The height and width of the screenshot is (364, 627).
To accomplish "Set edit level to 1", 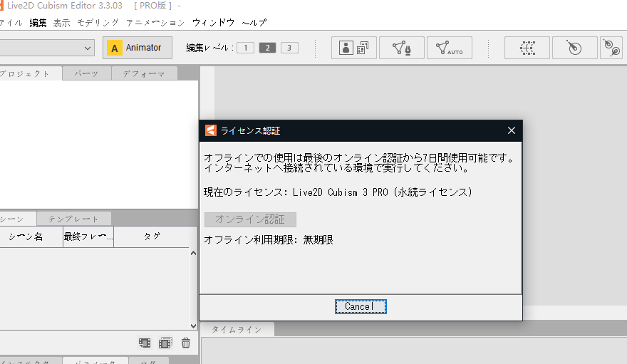I will coord(245,48).
